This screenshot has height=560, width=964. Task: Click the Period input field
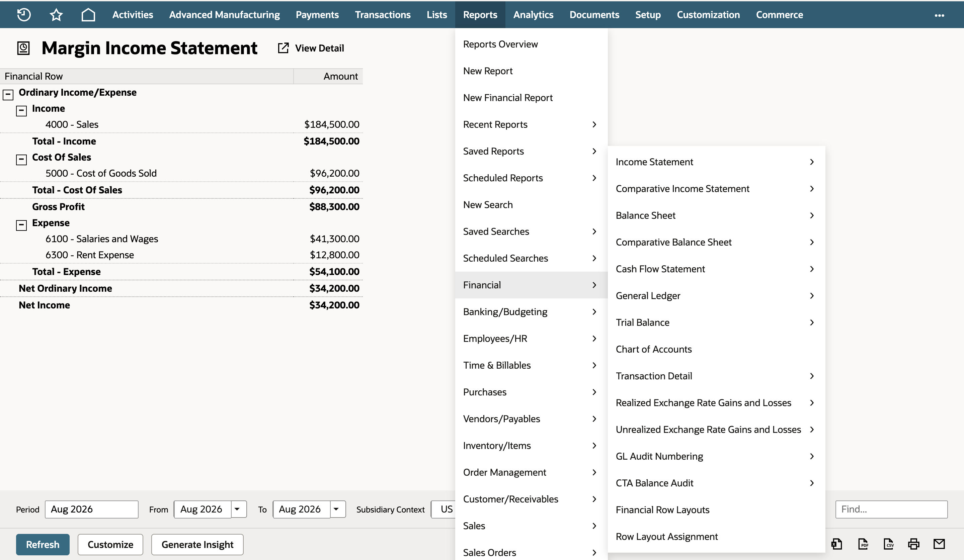pos(92,509)
